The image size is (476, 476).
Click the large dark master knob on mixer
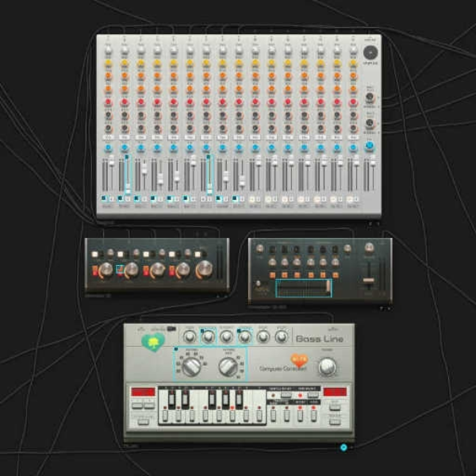370,53
